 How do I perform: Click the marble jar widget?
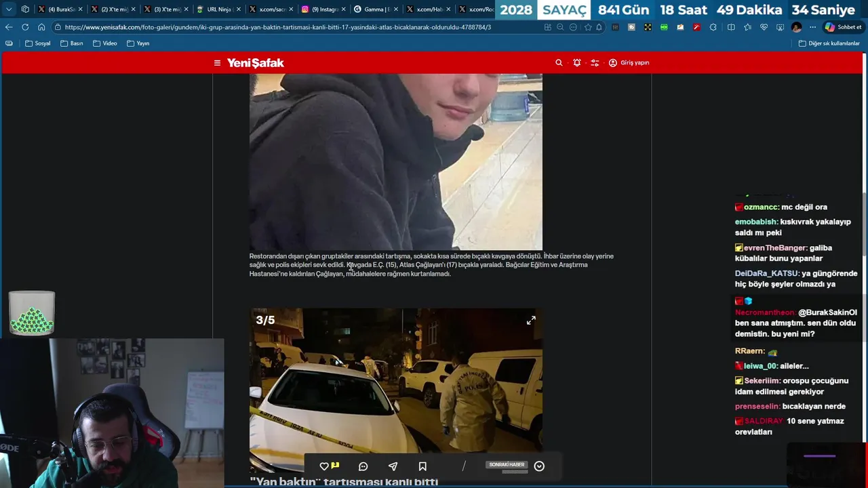[31, 313]
